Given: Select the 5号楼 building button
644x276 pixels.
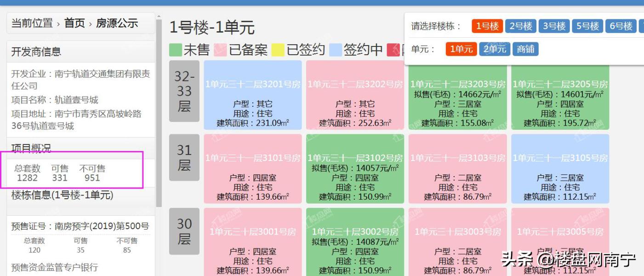Looking at the screenshot, I should click(x=588, y=26).
